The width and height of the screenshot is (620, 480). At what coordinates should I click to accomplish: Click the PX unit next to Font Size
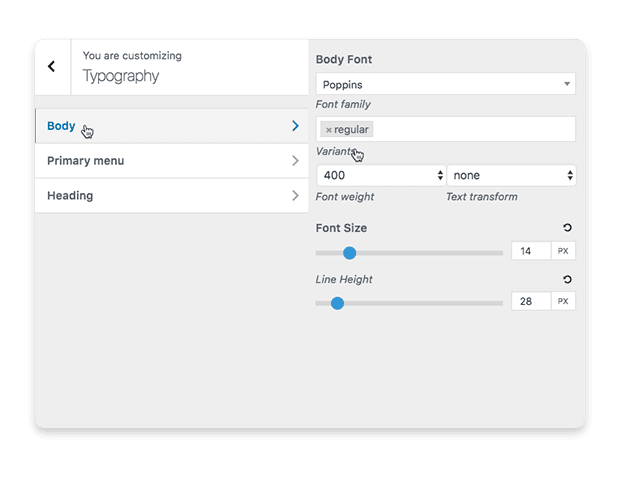coord(563,251)
